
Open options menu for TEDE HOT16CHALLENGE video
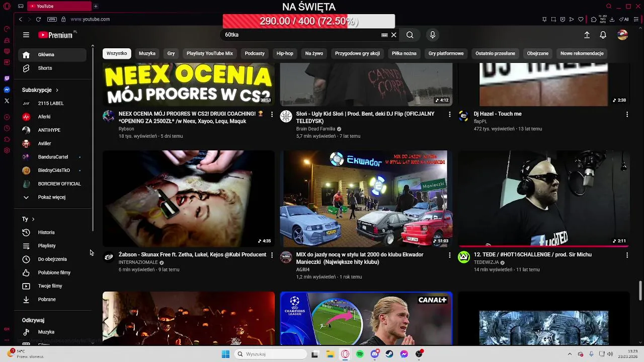click(627, 255)
